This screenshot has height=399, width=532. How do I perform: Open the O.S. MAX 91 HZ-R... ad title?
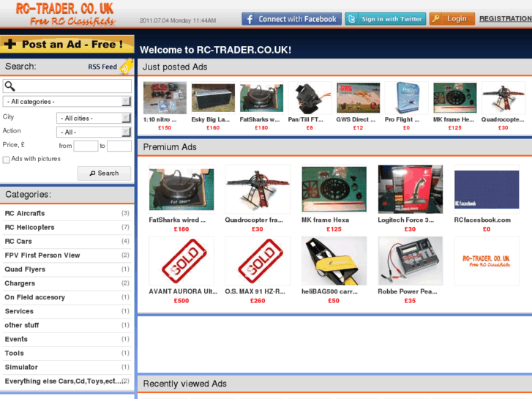[255, 291]
